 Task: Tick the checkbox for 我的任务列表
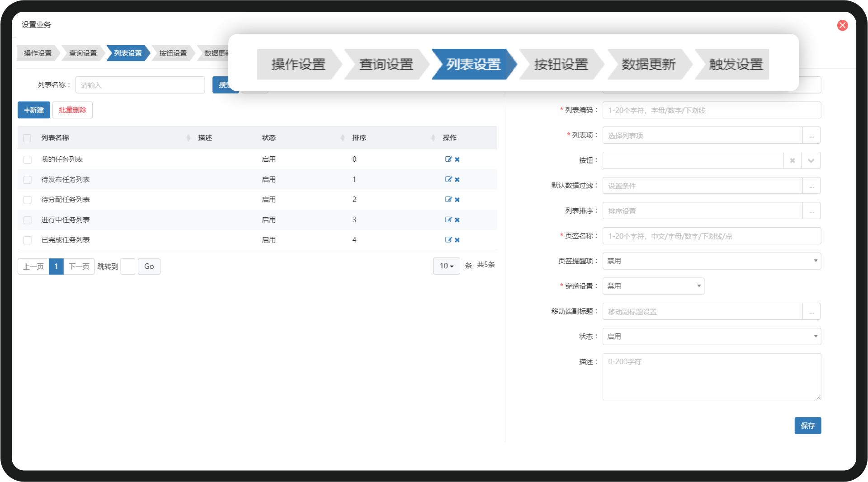coord(28,159)
